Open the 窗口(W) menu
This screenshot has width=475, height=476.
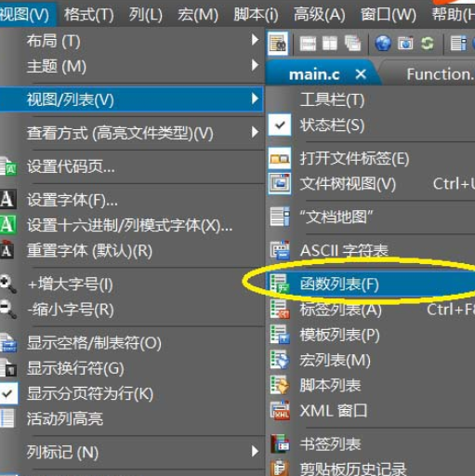point(389,14)
